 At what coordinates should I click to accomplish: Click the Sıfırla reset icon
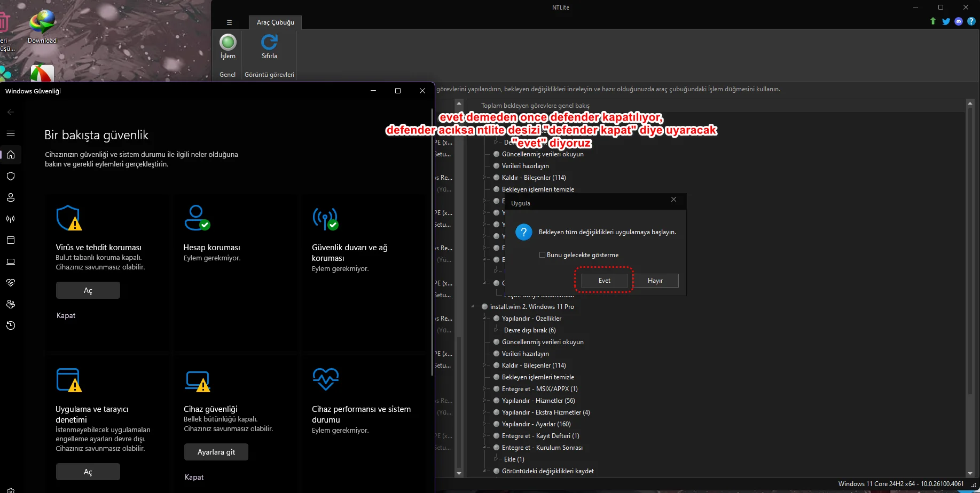pos(269,42)
